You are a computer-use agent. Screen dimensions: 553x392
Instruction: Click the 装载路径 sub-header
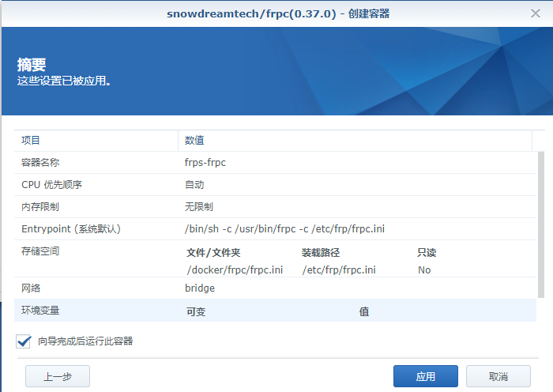point(321,253)
